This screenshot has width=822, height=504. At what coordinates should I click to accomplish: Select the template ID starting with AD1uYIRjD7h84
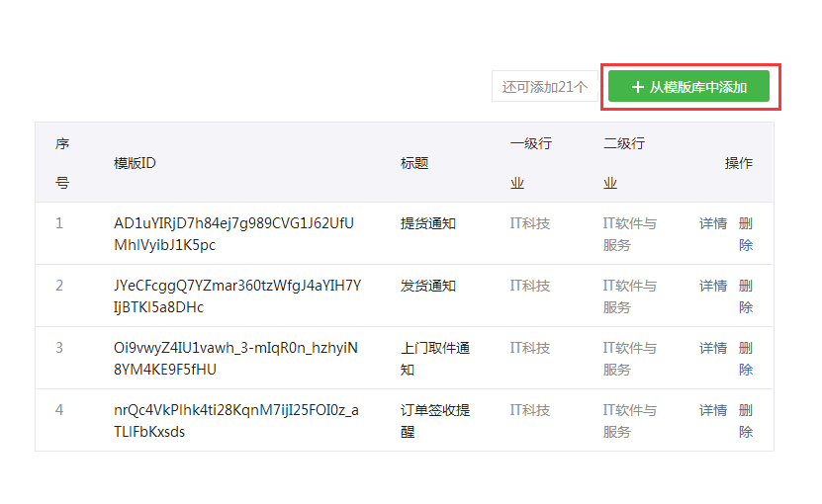[233, 234]
